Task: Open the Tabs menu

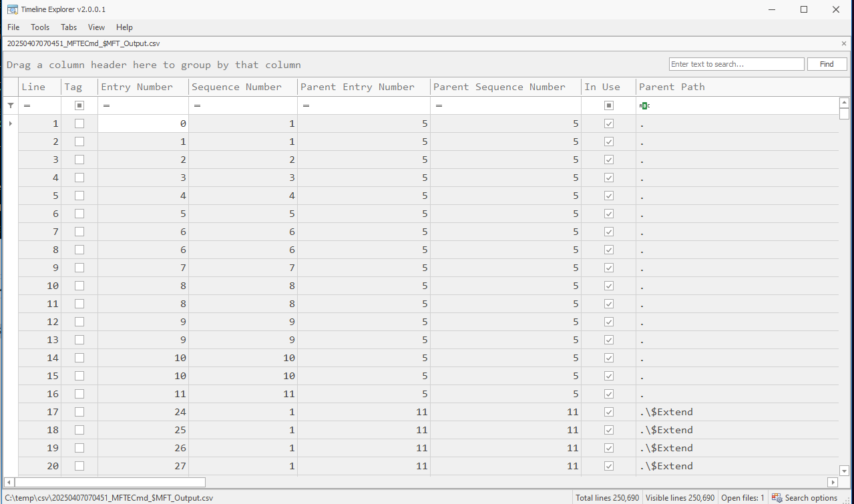Action: (69, 27)
